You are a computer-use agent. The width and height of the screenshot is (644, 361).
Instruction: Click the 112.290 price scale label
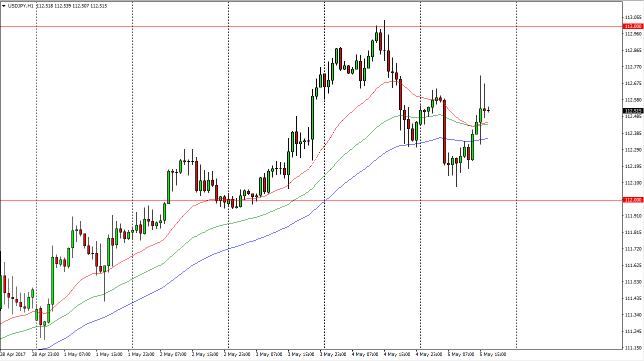click(x=633, y=150)
